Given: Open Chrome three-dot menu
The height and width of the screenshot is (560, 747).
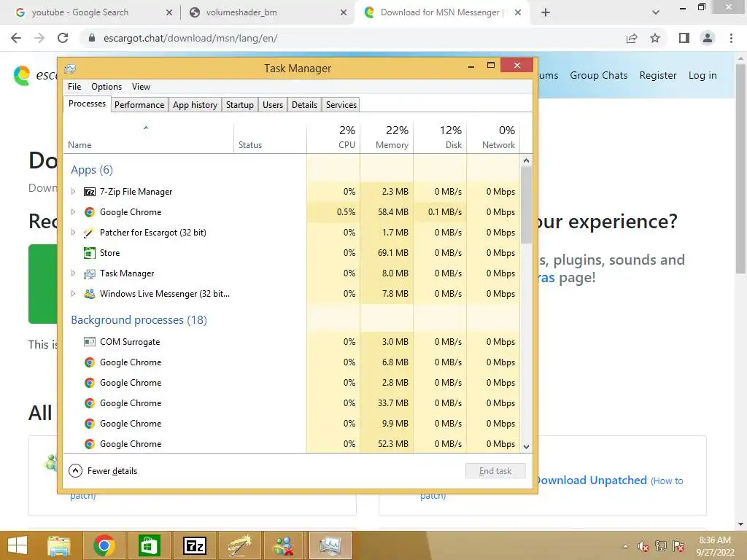Looking at the screenshot, I should [x=731, y=38].
